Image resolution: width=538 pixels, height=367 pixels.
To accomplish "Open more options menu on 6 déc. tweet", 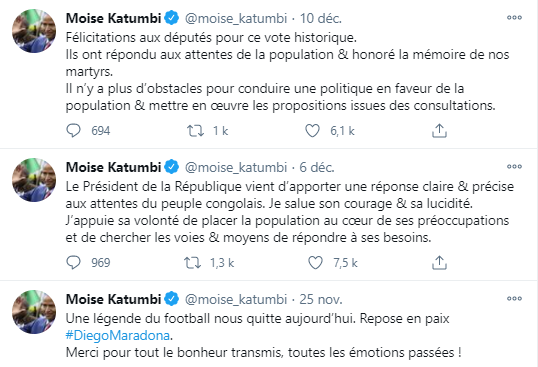I will click(x=514, y=167).
